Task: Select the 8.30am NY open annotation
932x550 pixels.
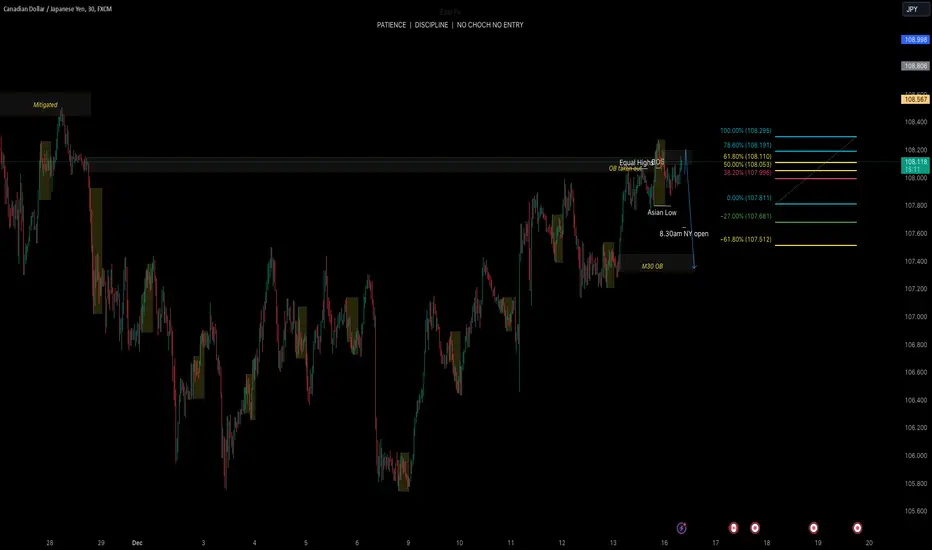Action: tap(684, 234)
